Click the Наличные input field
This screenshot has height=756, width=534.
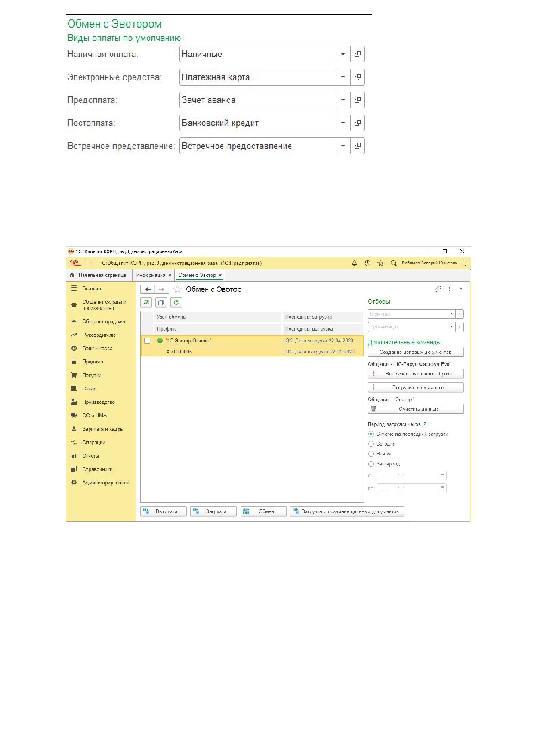tap(258, 54)
